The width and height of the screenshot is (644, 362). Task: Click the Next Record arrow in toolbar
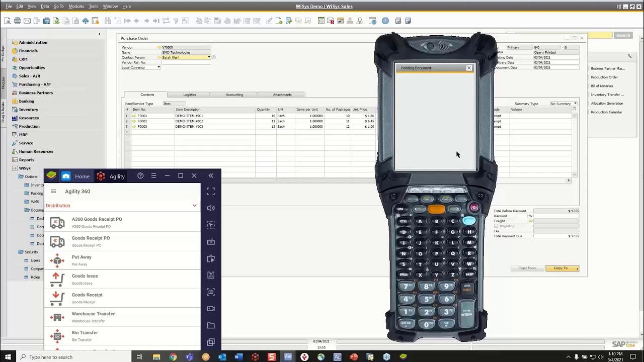pyautogui.click(x=146, y=21)
